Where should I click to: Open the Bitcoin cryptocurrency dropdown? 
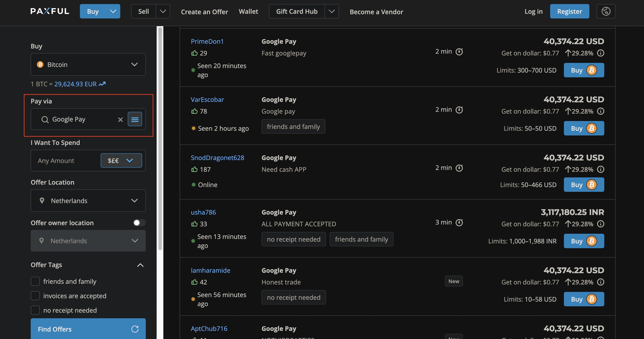pyautogui.click(x=88, y=64)
